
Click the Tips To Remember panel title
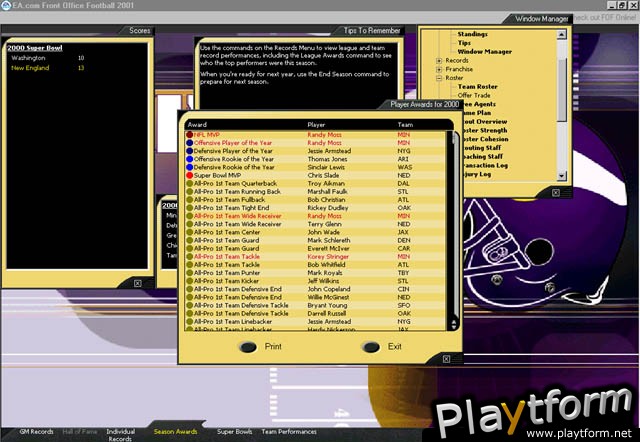click(x=372, y=31)
